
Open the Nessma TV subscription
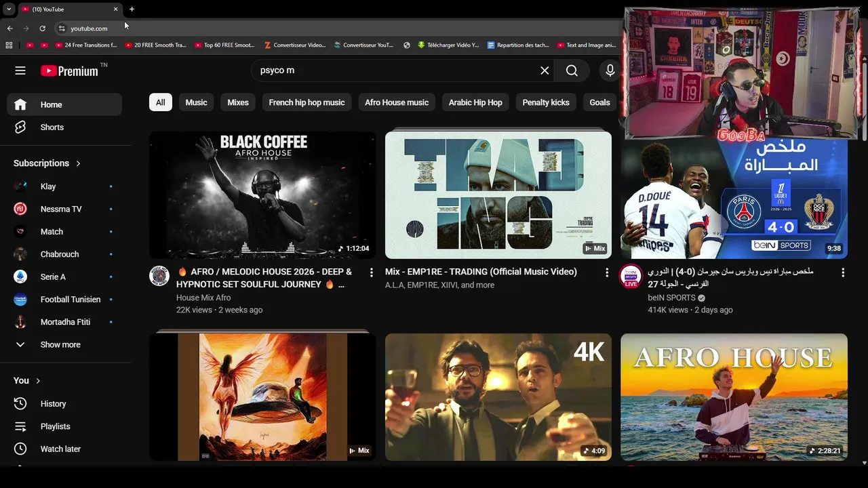pos(64,209)
